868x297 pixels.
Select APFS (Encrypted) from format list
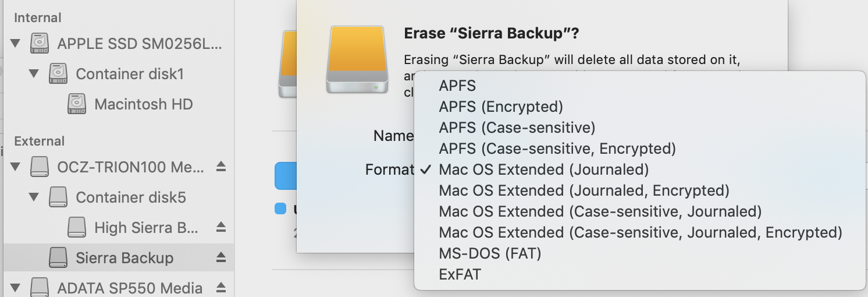click(501, 107)
